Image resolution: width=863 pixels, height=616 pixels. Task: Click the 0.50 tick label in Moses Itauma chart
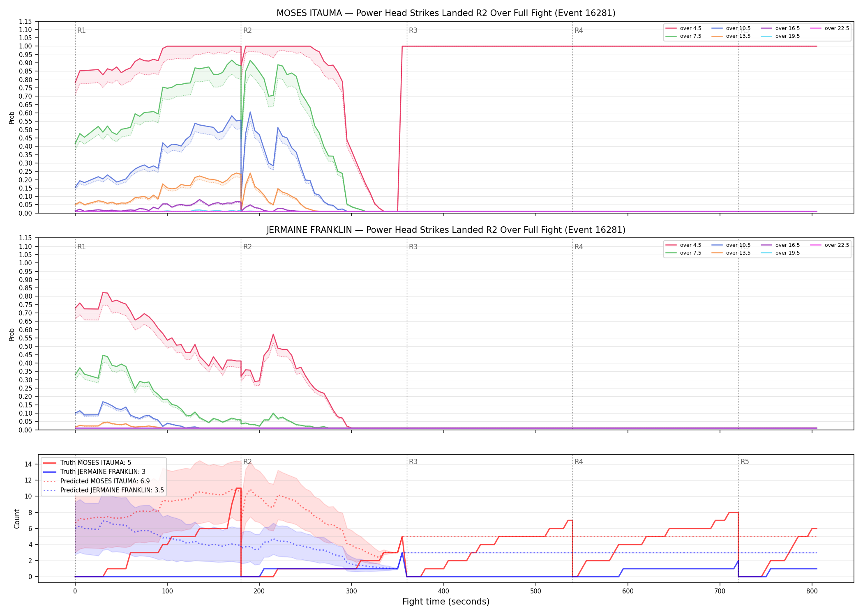(x=25, y=130)
